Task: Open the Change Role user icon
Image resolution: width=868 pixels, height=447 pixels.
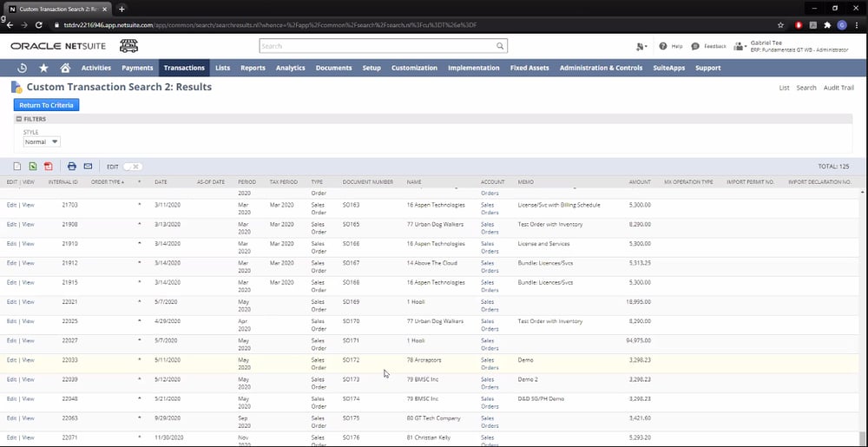Action: pyautogui.click(x=740, y=47)
